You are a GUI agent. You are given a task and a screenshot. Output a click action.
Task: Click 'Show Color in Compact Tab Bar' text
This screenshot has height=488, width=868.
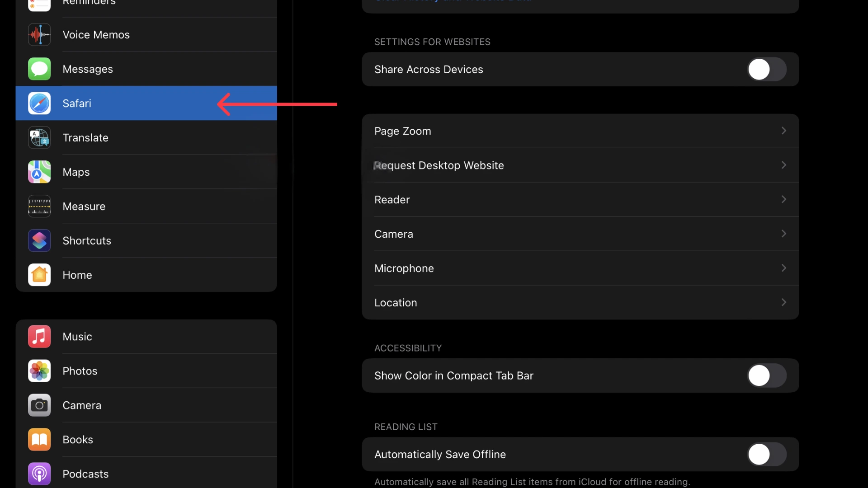pos(454,376)
